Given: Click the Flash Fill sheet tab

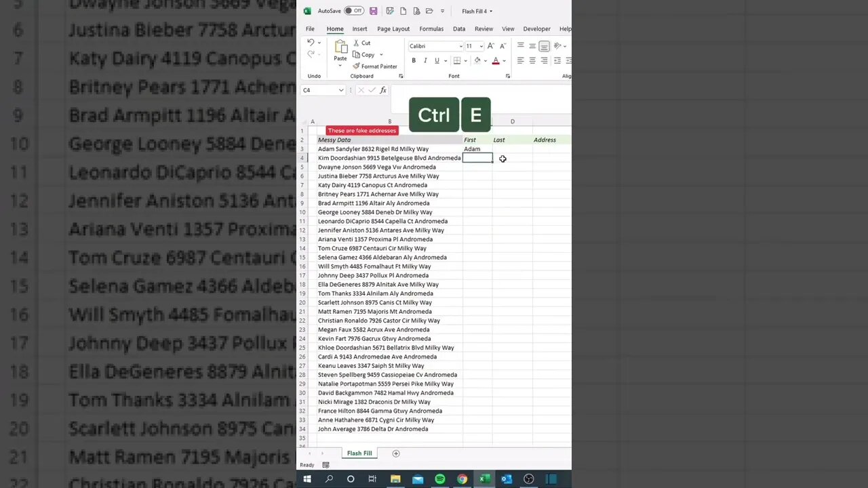Looking at the screenshot, I should tap(359, 453).
